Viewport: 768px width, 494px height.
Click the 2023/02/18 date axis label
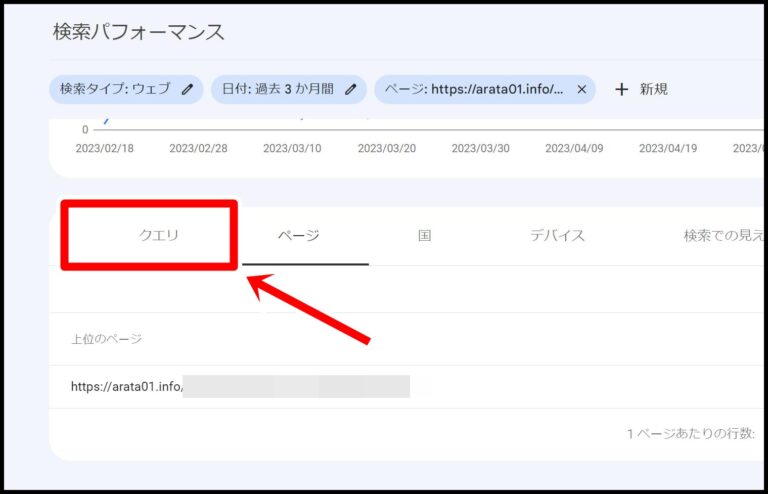point(104,148)
